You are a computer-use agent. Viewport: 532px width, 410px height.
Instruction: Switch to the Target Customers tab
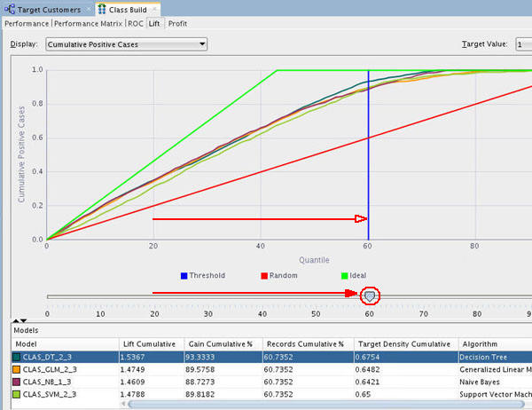point(49,10)
